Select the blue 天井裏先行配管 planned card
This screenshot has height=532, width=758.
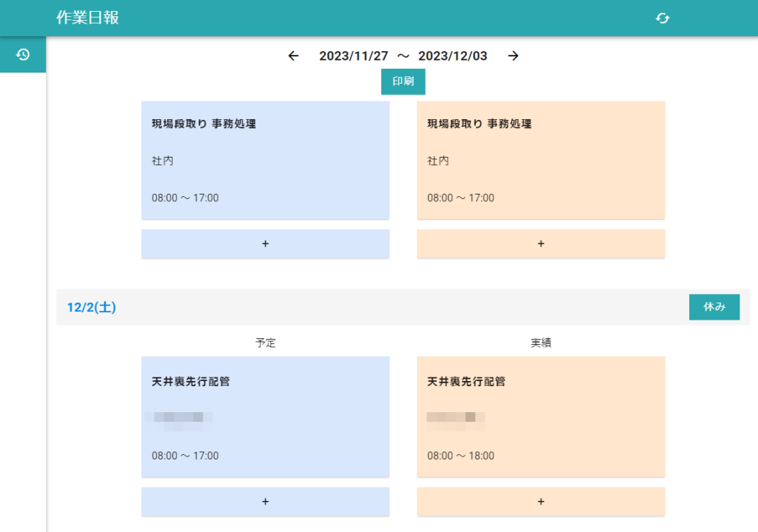coord(265,417)
